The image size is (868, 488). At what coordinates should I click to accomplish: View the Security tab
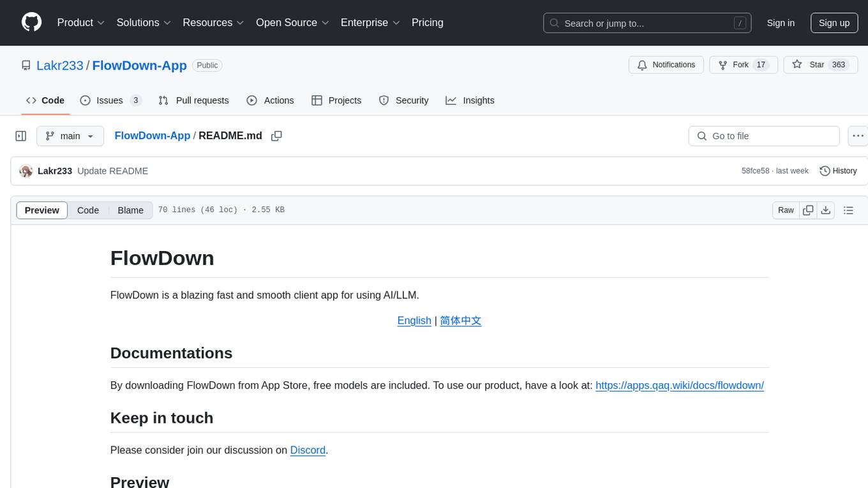point(403,100)
